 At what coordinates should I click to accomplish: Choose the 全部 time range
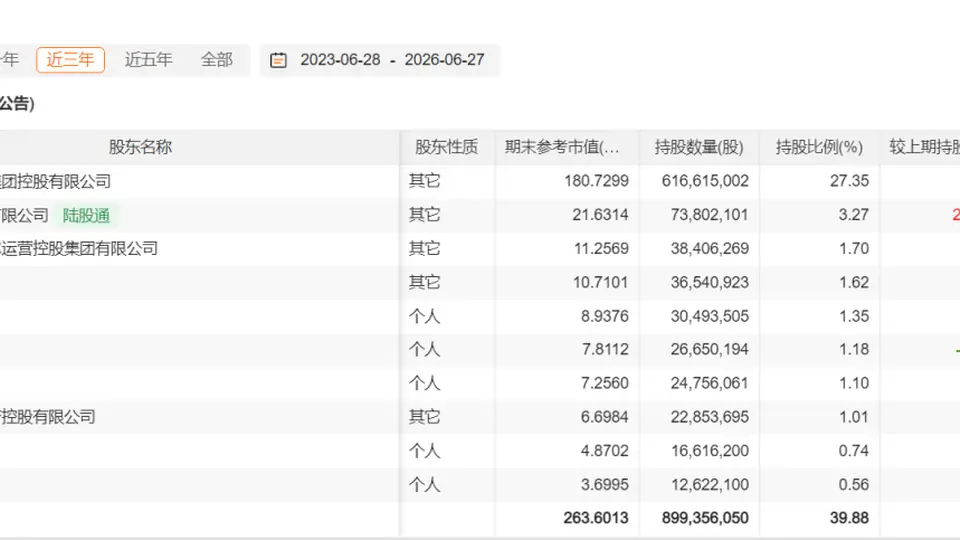point(217,60)
